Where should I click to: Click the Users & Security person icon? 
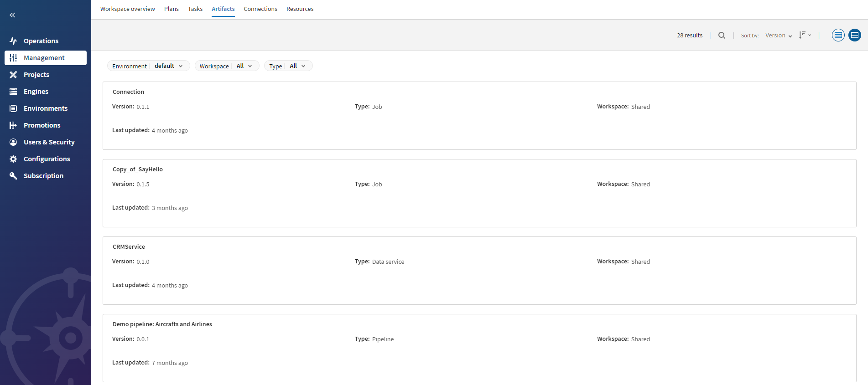pos(13,142)
